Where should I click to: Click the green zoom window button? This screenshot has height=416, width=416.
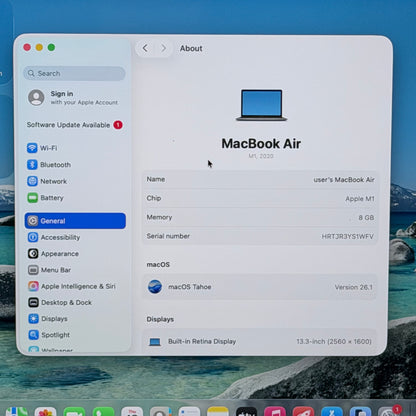(x=51, y=47)
